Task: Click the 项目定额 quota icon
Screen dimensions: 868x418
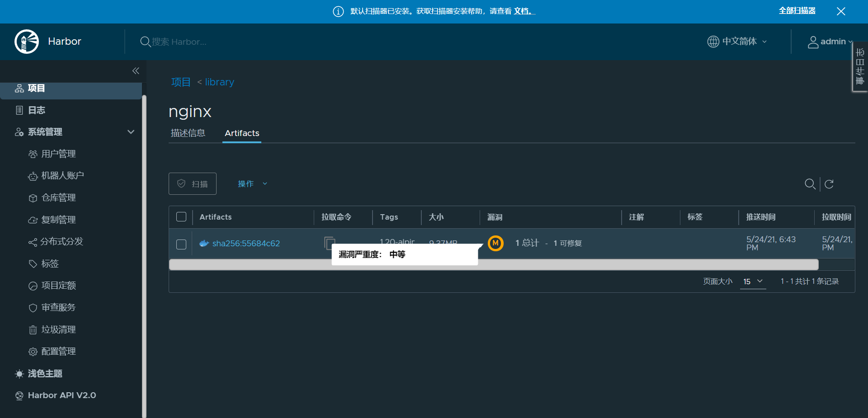Action: tap(33, 286)
